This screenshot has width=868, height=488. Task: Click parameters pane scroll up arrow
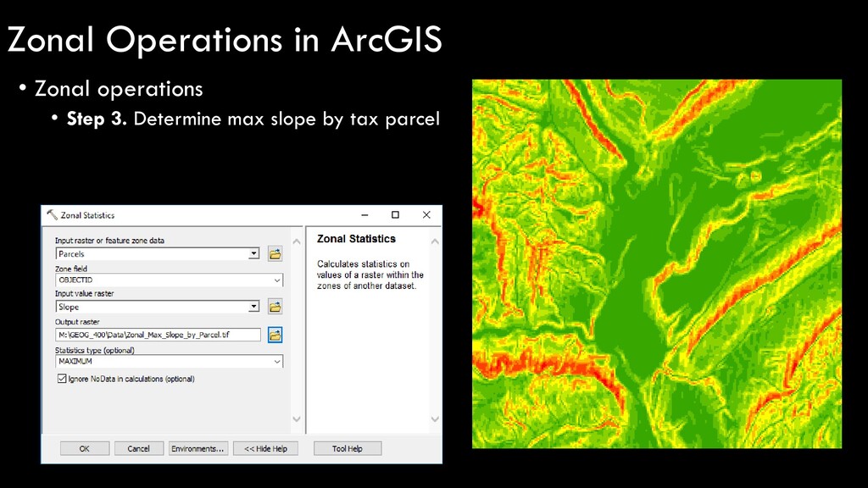[297, 241]
